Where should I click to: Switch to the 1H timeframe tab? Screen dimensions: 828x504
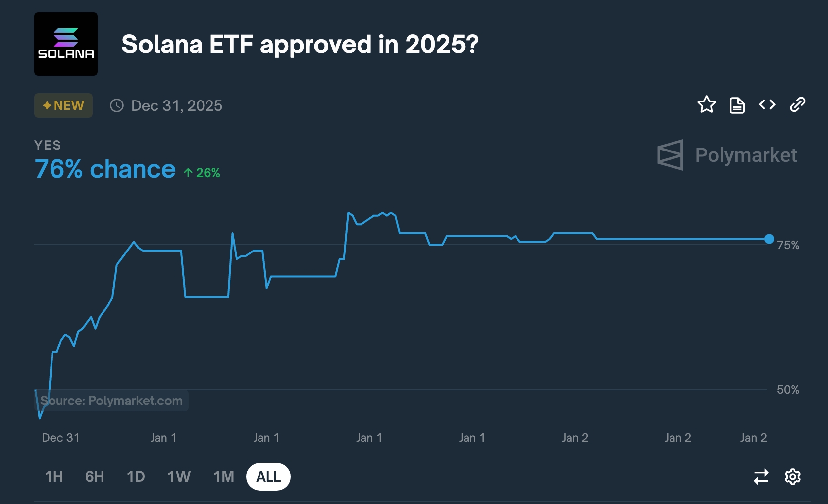(x=54, y=477)
